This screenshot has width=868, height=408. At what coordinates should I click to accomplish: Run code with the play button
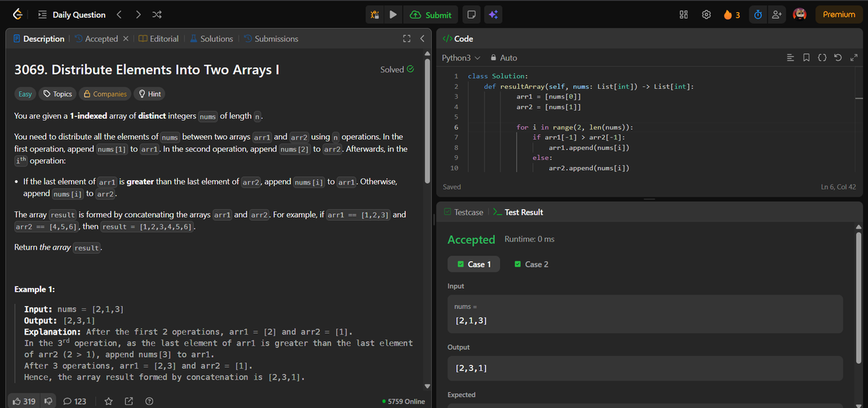pos(393,14)
